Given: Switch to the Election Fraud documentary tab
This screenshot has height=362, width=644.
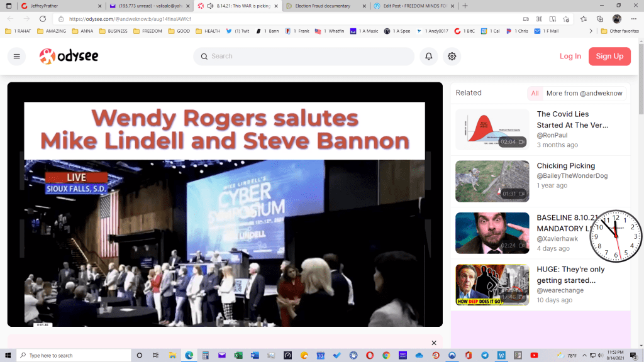Looking at the screenshot, I should [321, 6].
